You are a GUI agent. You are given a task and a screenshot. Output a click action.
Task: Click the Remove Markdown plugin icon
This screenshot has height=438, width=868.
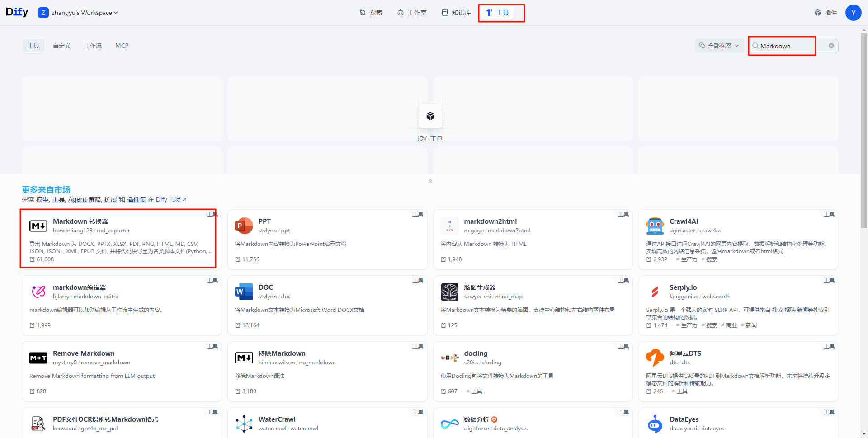click(38, 358)
